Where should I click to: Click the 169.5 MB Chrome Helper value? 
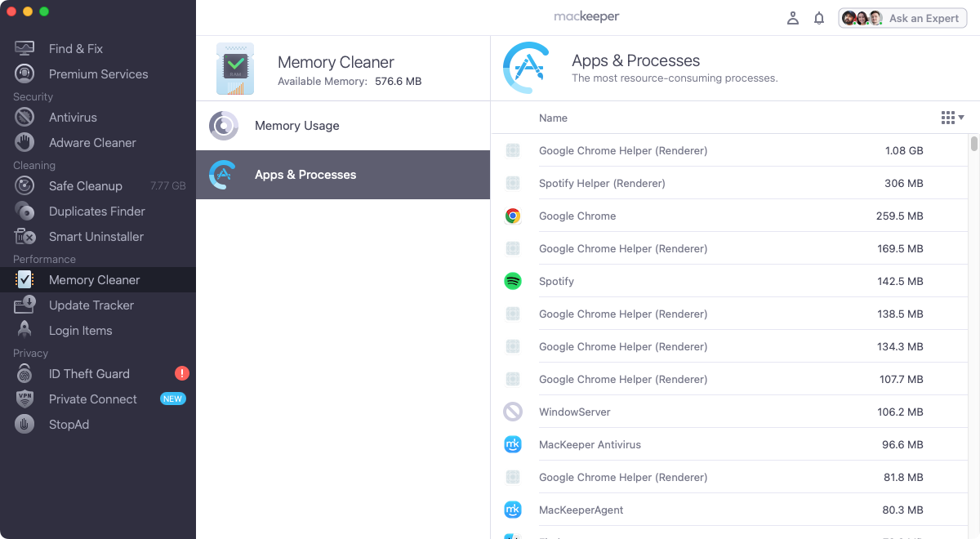coord(900,248)
